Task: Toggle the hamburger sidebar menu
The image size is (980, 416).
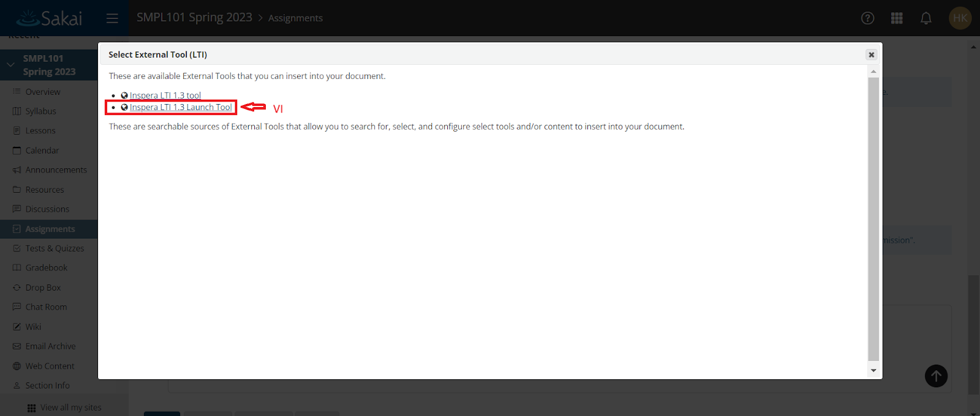Action: [x=112, y=18]
